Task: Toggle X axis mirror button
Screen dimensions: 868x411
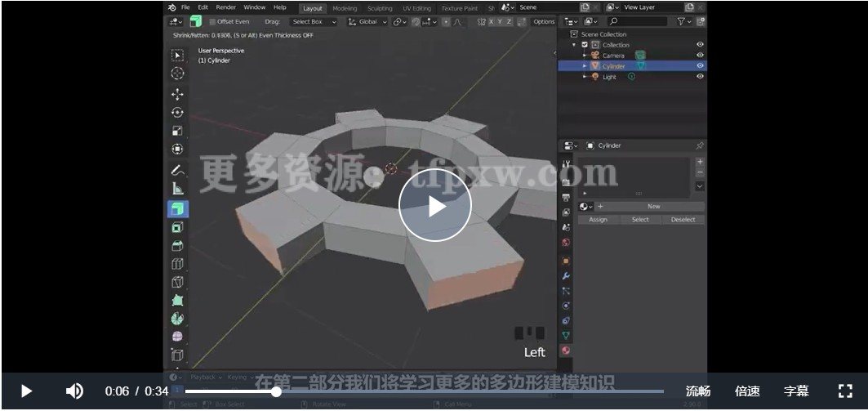Action: pos(491,21)
